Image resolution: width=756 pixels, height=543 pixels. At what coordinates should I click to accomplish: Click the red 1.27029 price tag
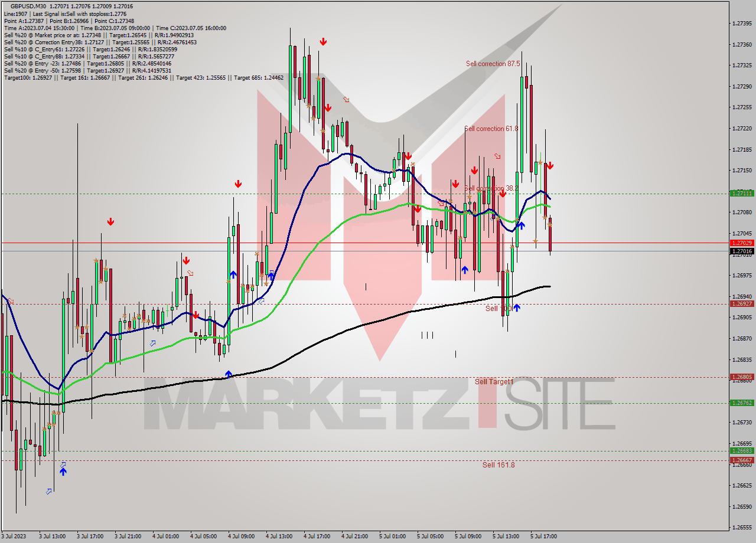[x=742, y=243]
